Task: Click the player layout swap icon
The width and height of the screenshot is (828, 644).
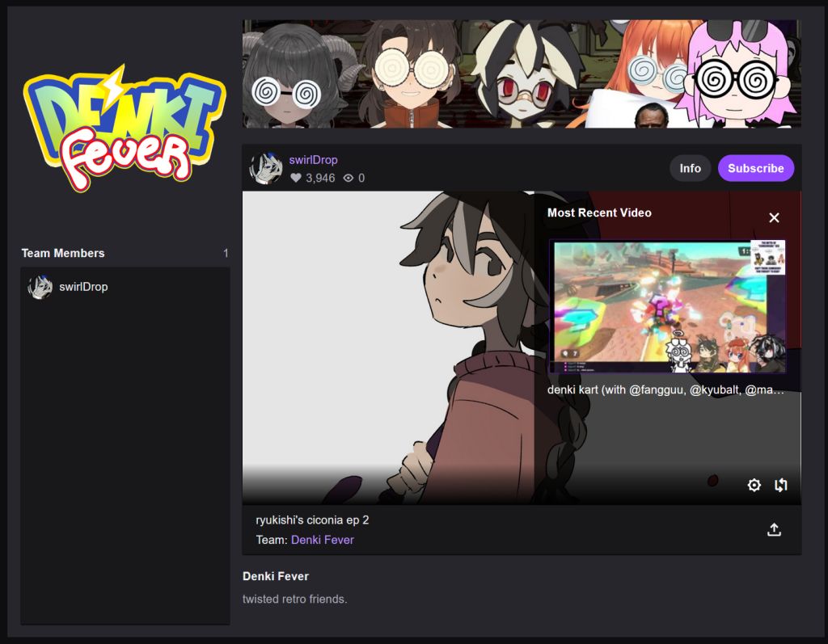Action: click(780, 485)
